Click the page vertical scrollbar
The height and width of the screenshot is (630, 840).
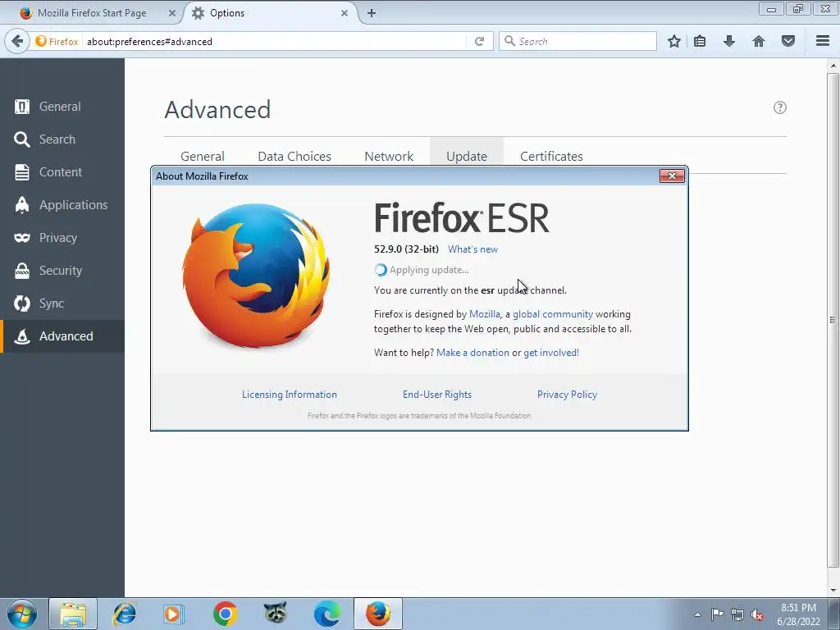[x=833, y=320]
